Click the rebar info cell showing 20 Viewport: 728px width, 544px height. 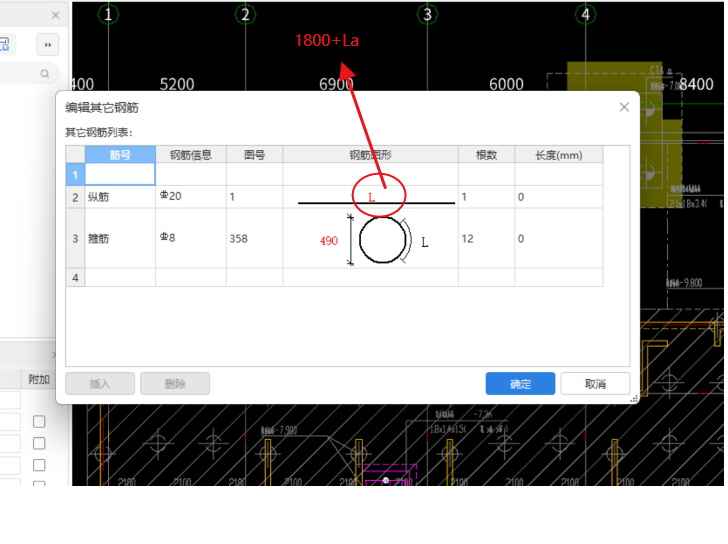click(x=191, y=197)
